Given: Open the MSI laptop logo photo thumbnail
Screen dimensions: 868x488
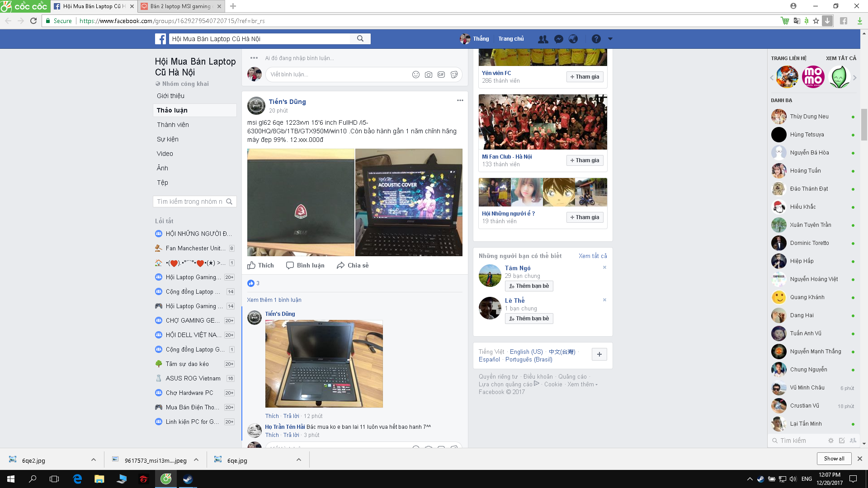Looking at the screenshot, I should coord(301,202).
